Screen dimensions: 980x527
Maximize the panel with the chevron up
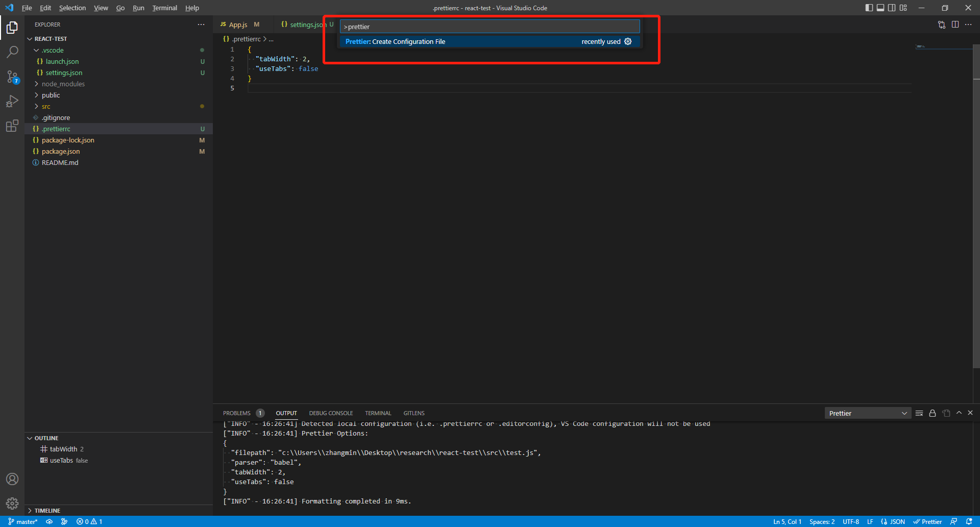(x=959, y=413)
